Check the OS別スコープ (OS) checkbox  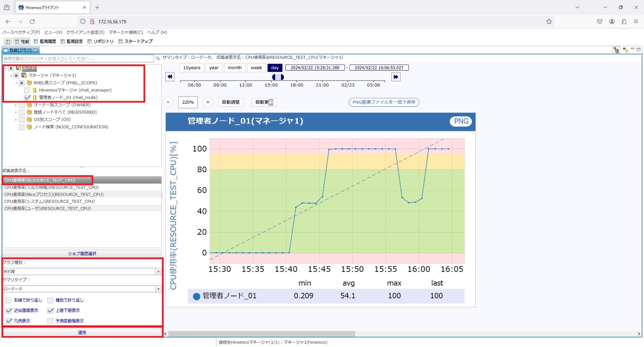click(22, 120)
